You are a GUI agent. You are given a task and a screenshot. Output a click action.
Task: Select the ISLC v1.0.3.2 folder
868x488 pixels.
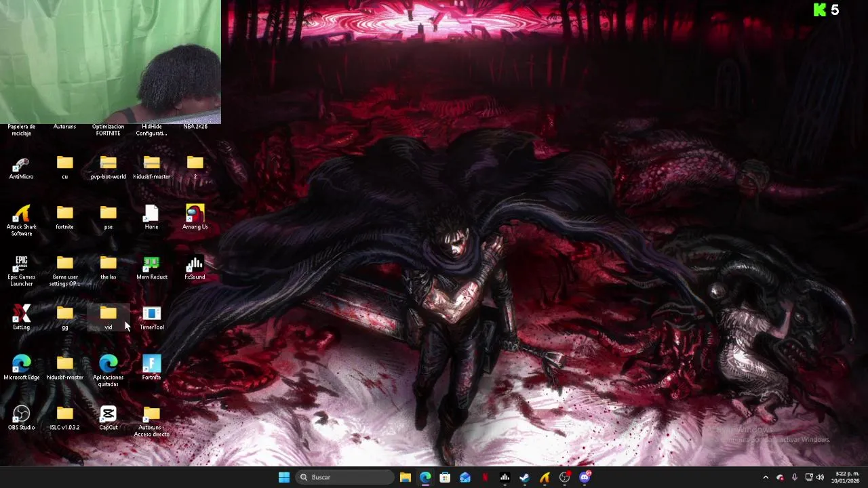coord(64,418)
